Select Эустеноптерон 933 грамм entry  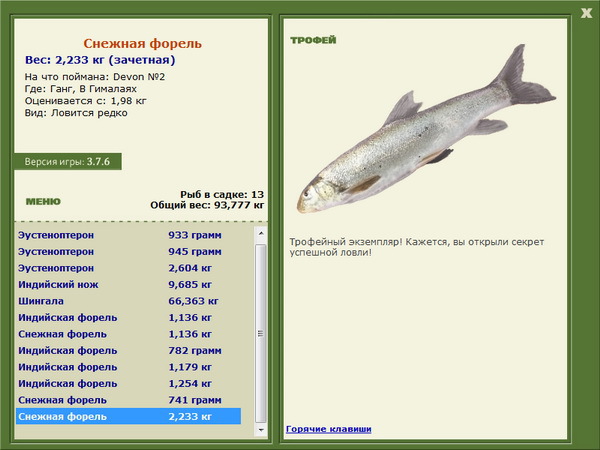(129, 235)
